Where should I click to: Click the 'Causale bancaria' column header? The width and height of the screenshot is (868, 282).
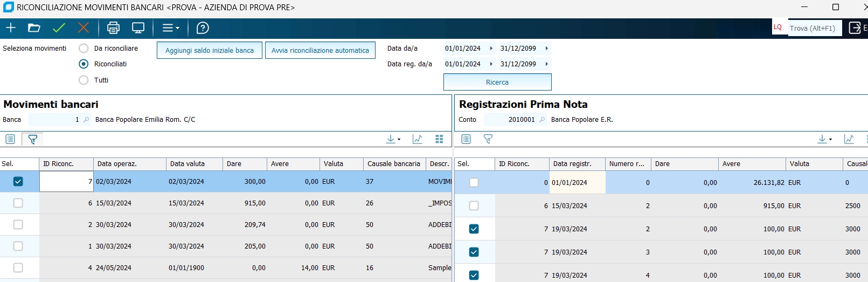coord(393,164)
